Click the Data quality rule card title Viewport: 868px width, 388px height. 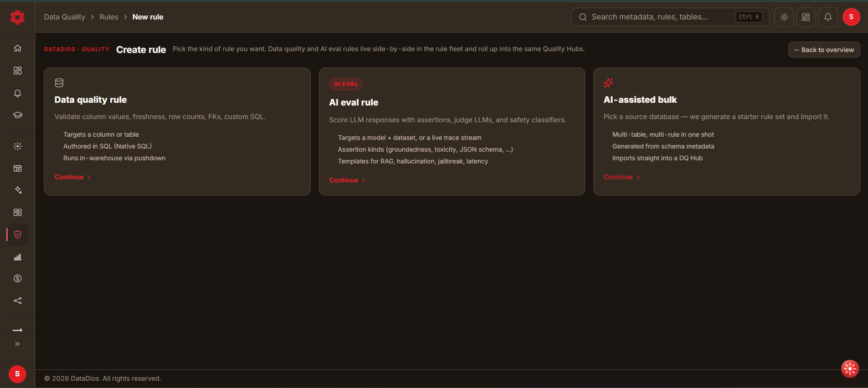pyautogui.click(x=90, y=100)
